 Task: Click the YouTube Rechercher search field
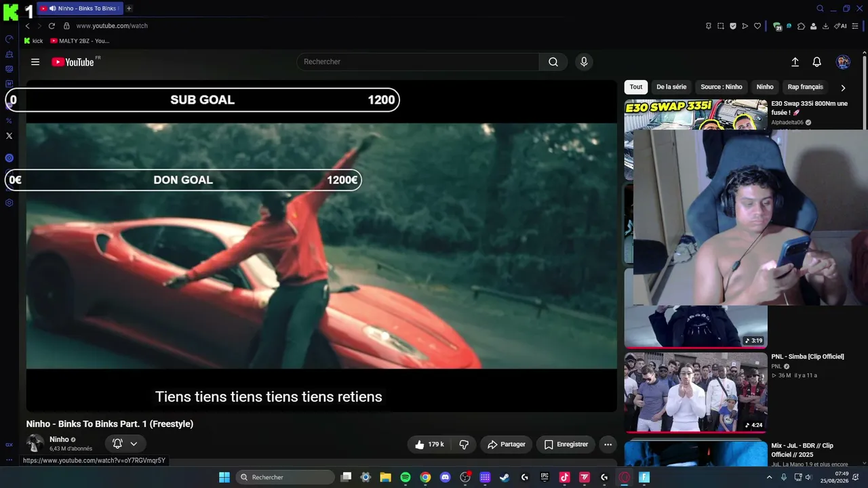click(418, 62)
